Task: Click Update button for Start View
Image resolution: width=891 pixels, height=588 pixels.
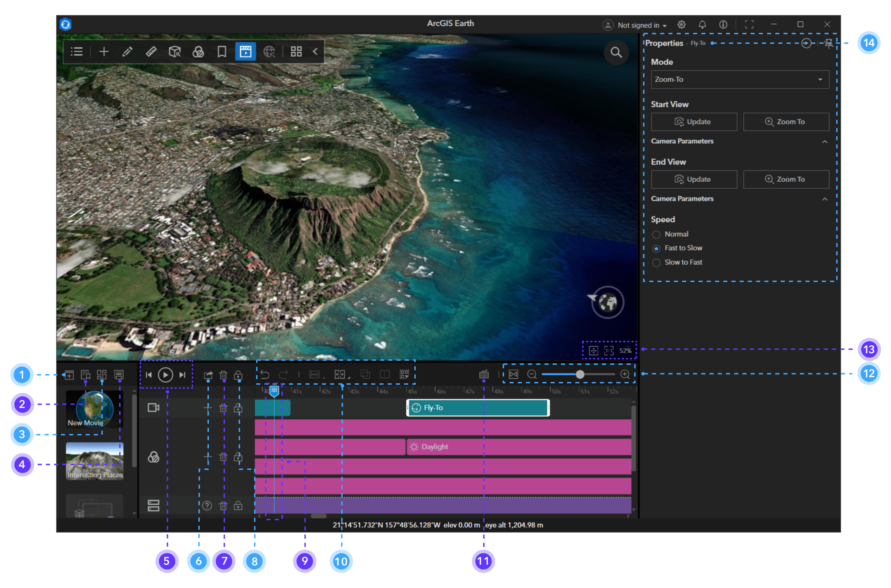Action: click(x=694, y=121)
